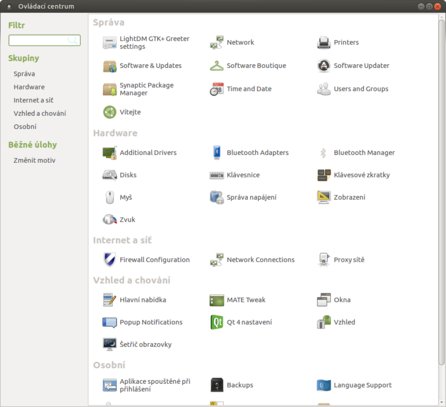Click the MATE Tweak label text
Screen dimensions: 446x407
coord(246,300)
